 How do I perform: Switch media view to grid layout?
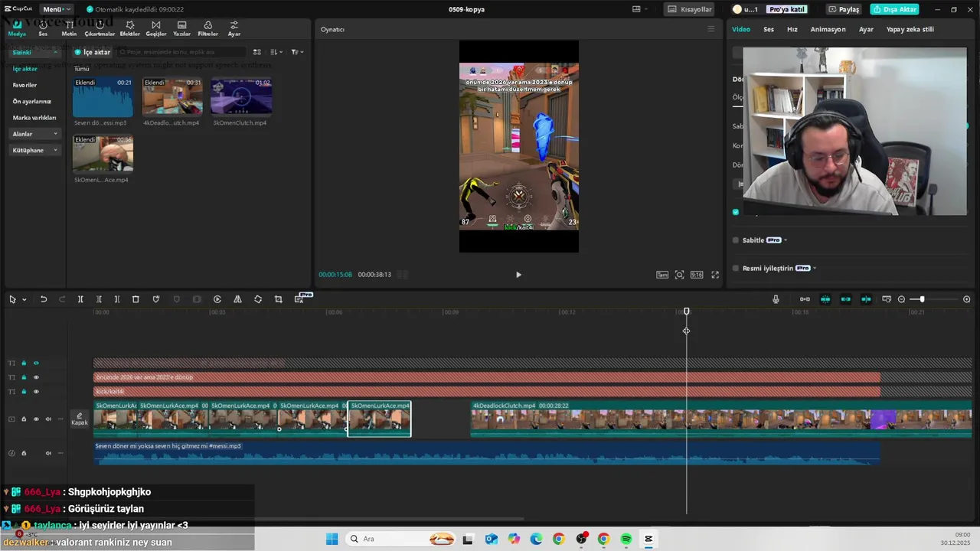click(257, 52)
